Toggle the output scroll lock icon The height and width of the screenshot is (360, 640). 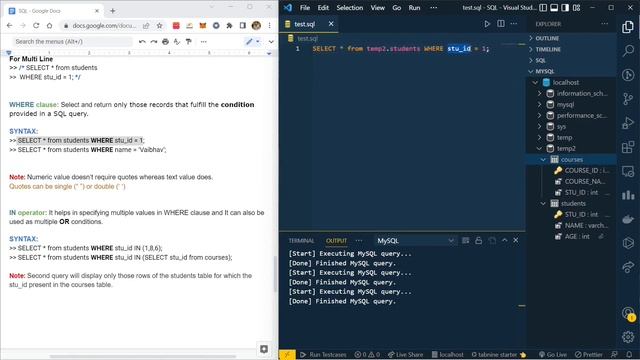478,240
